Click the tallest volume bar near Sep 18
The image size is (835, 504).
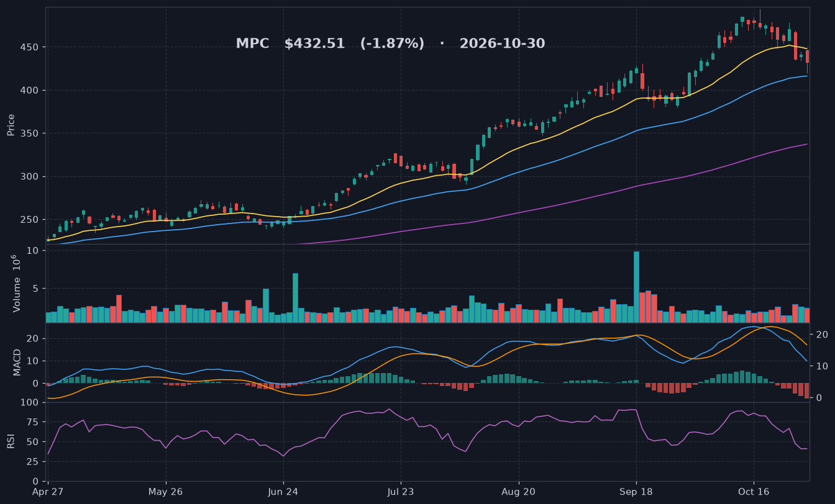636,287
